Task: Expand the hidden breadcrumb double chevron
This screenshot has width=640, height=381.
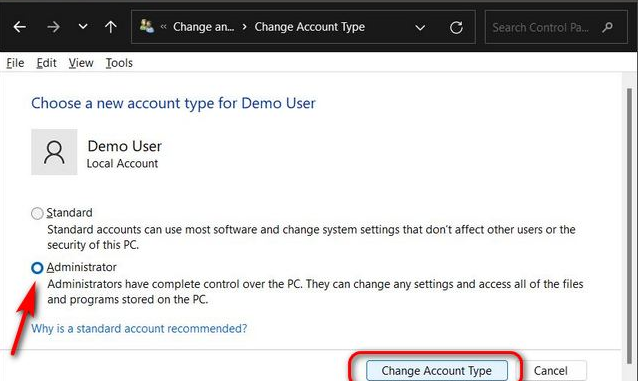Action: (x=164, y=27)
